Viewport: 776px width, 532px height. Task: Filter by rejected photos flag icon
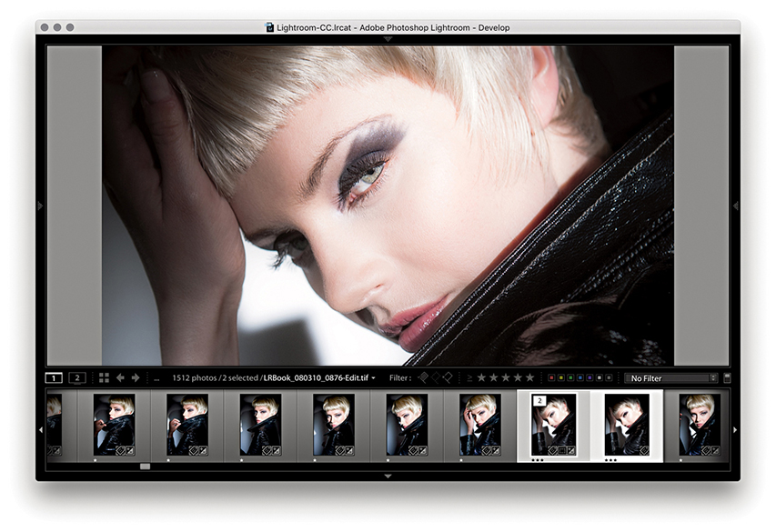coord(448,378)
